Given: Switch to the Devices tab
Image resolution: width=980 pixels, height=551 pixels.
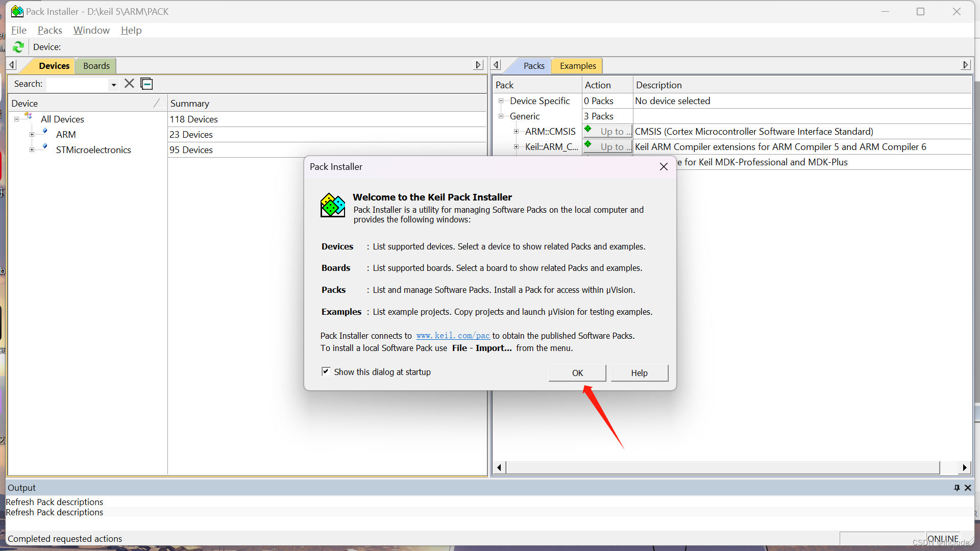Looking at the screenshot, I should click(54, 66).
